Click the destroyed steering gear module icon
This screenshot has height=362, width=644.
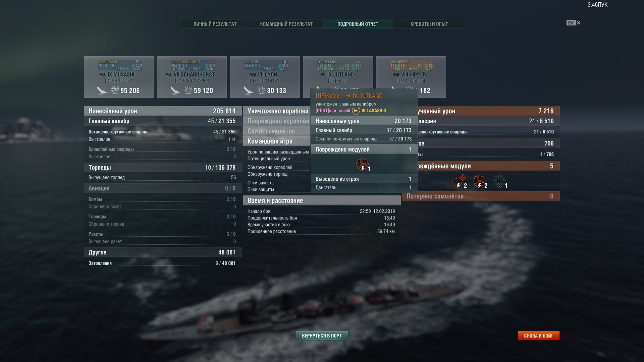(x=499, y=181)
